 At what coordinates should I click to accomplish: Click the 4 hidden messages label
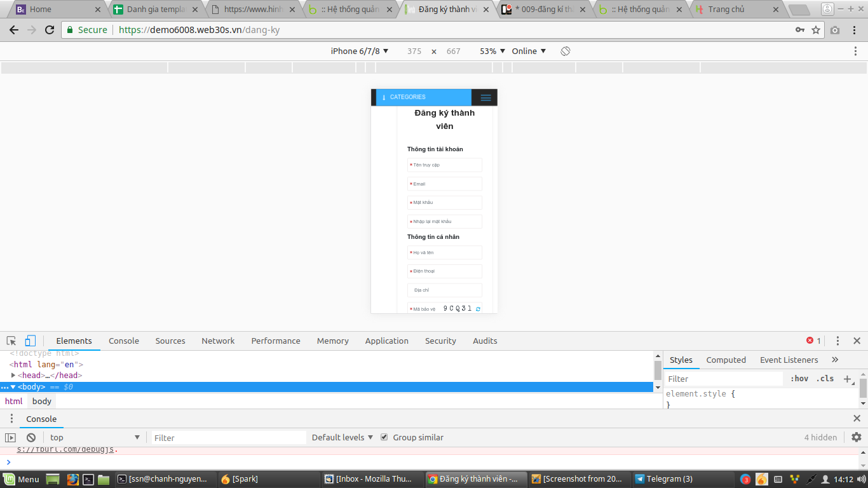820,437
